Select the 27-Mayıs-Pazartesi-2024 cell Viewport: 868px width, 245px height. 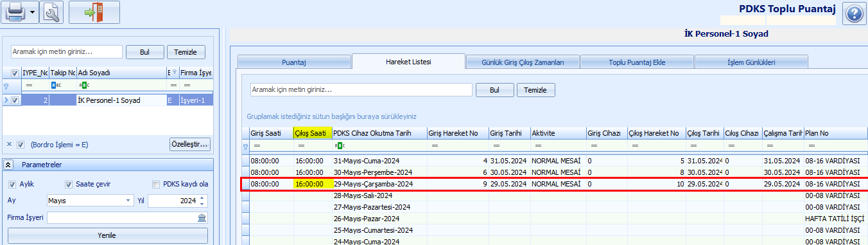coord(379,207)
